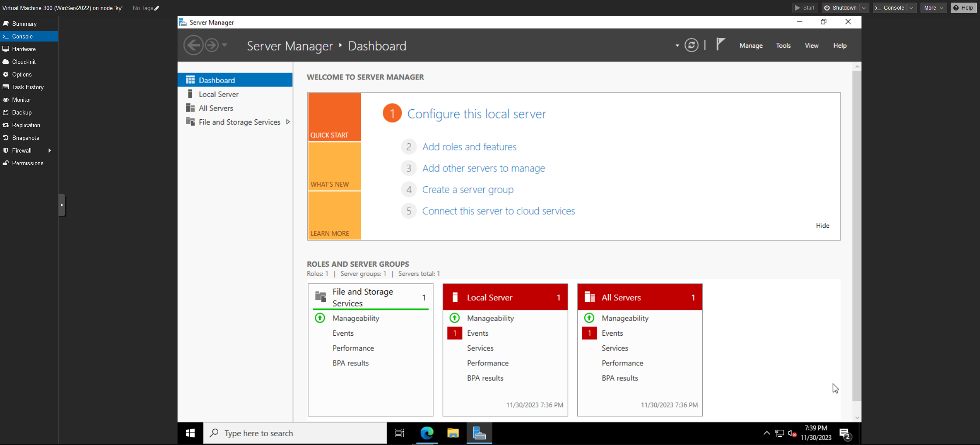Screen dimensions: 980x445
Task: Open Windows Start menu
Action: pyautogui.click(x=190, y=433)
